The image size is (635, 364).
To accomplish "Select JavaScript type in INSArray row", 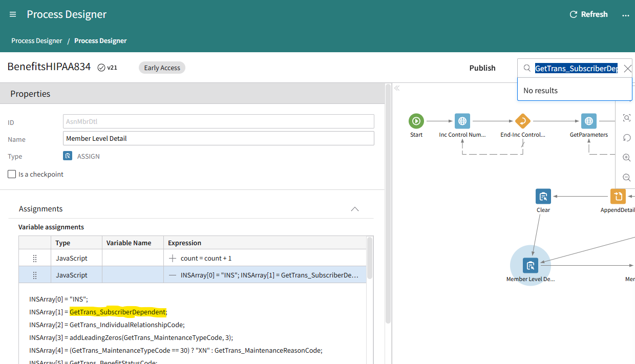I will 72,275.
